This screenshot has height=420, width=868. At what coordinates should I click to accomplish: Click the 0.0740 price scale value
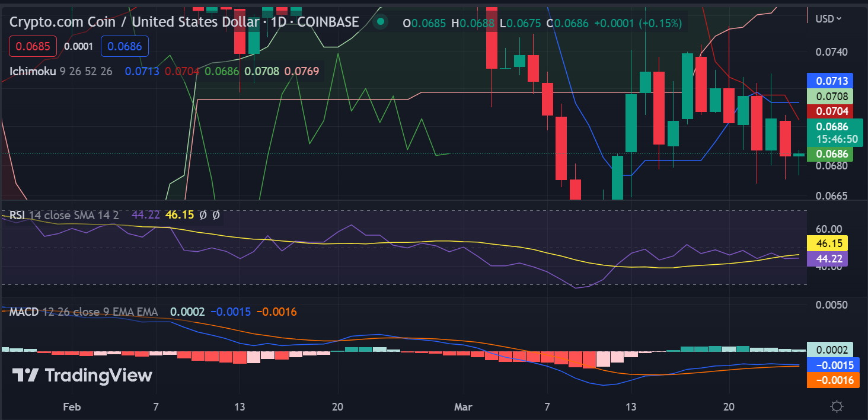(x=832, y=52)
